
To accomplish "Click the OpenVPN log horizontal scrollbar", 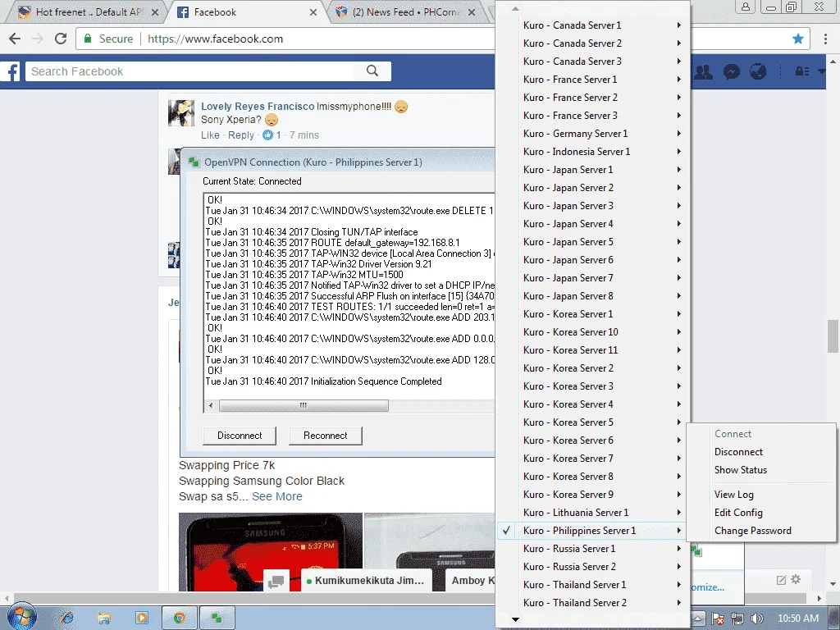I will [304, 405].
